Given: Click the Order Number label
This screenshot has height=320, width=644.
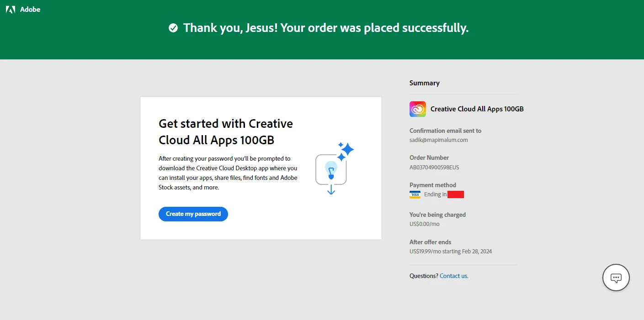Looking at the screenshot, I should [429, 157].
